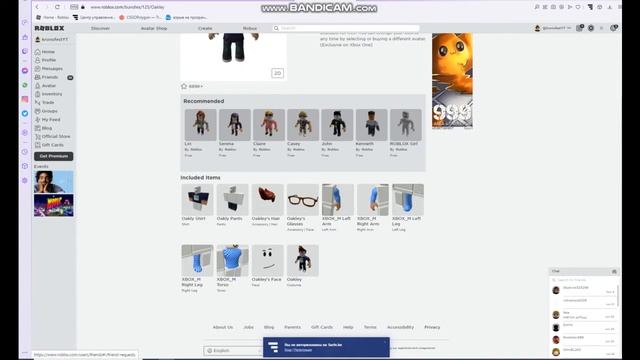640x360 pixels.
Task: Click the bookmark heart icon in the address bar
Action: [578, 7]
